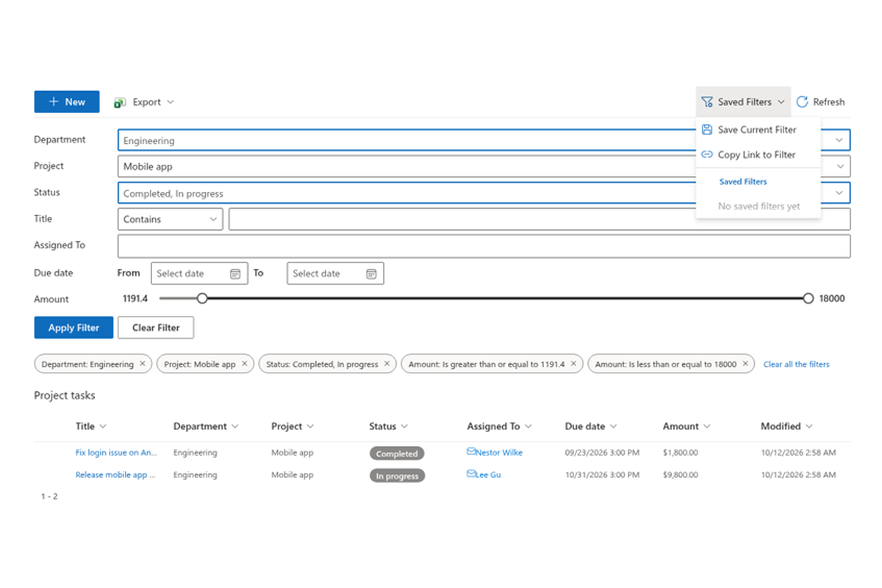Click the $1,800.00 amount cell
The width and height of the screenshot is (882, 588).
tap(680, 453)
